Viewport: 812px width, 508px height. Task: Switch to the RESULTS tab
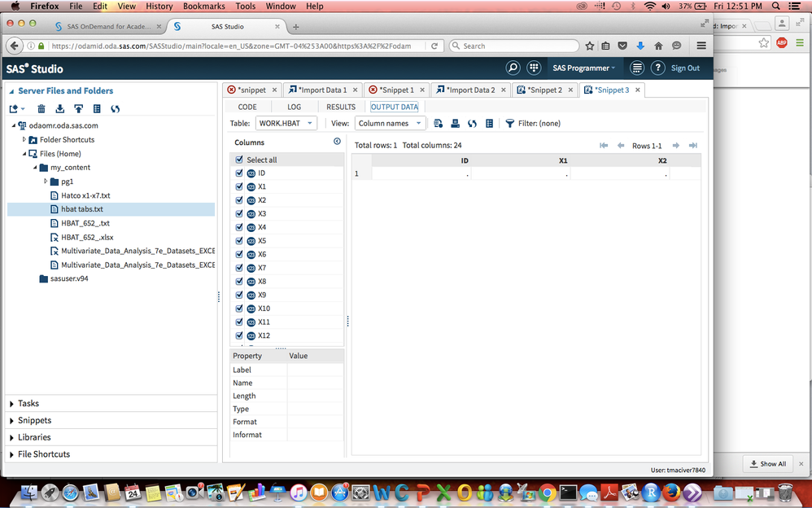(341, 107)
